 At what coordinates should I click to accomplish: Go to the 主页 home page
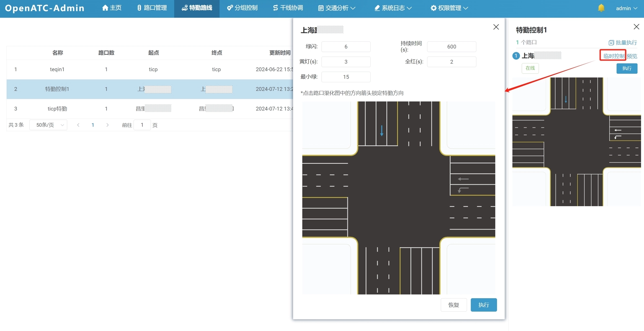click(112, 8)
